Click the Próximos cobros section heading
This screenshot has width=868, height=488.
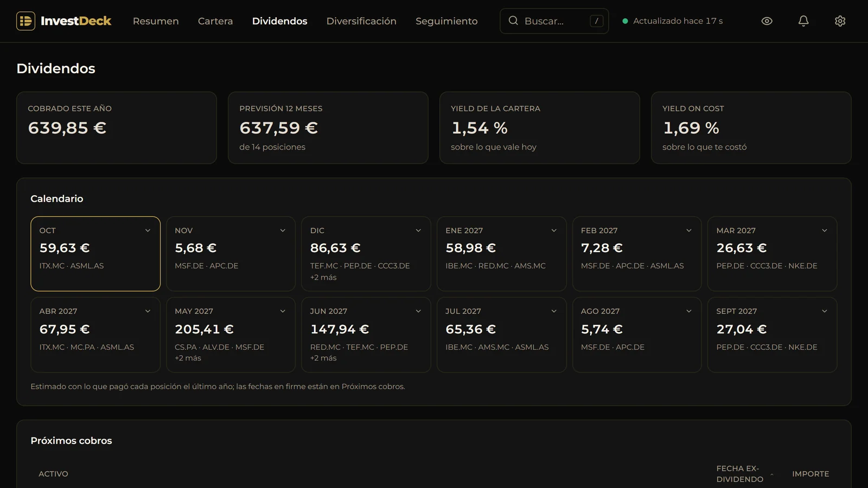click(71, 441)
